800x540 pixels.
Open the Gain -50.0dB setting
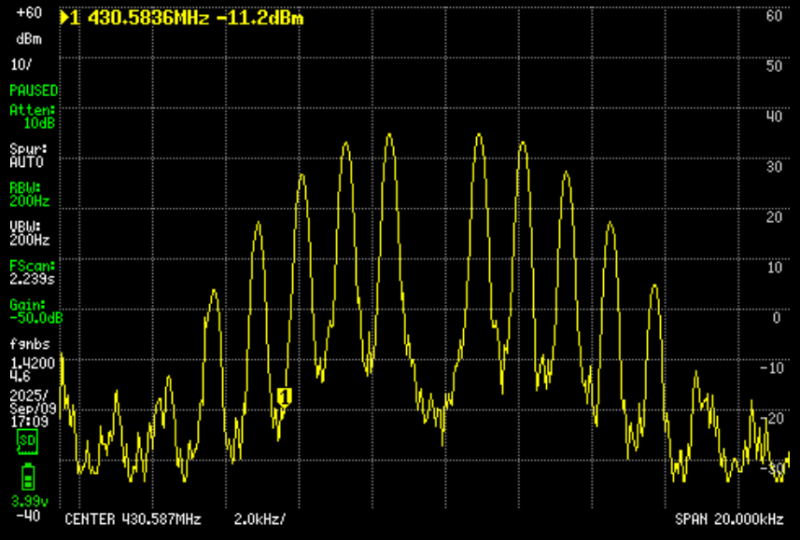35,311
